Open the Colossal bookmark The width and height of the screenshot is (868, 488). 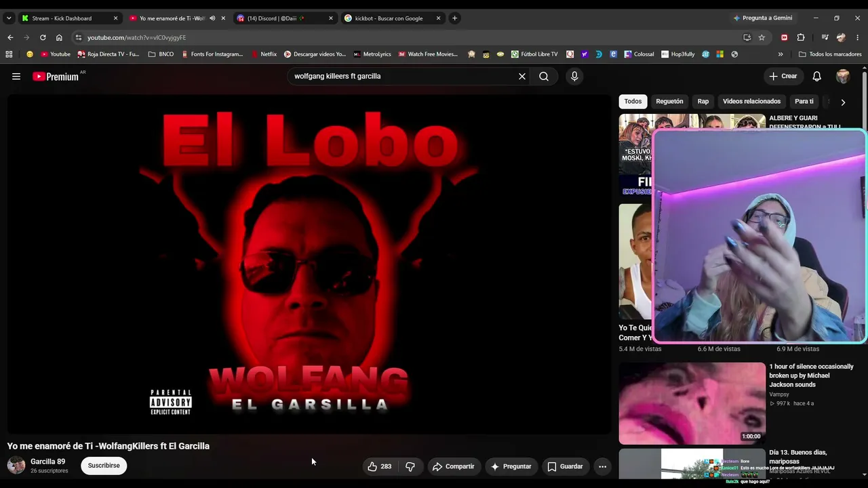(639, 54)
